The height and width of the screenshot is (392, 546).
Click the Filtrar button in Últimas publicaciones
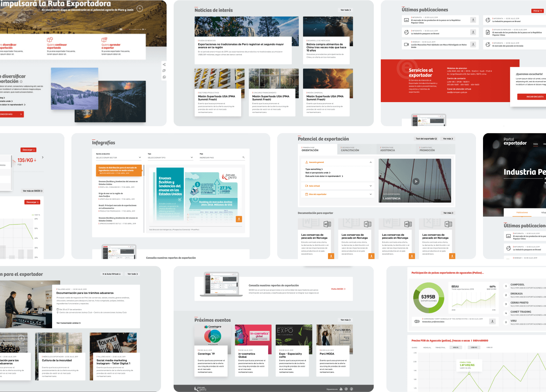point(538,11)
